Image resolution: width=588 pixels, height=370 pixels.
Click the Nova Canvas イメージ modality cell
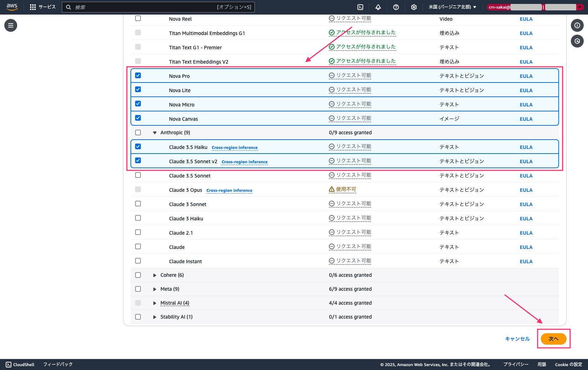[449, 119]
